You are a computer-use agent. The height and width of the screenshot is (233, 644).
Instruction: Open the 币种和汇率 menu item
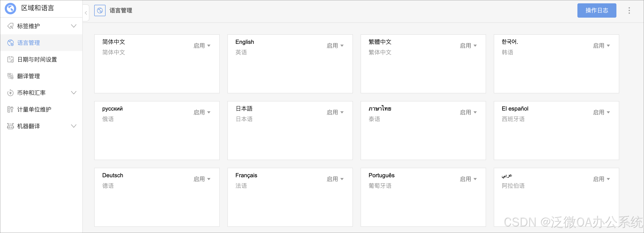[x=41, y=93]
